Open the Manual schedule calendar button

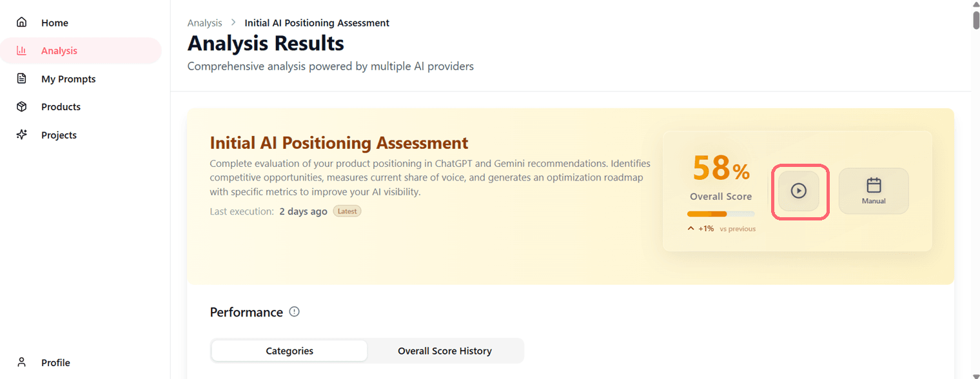874,191
